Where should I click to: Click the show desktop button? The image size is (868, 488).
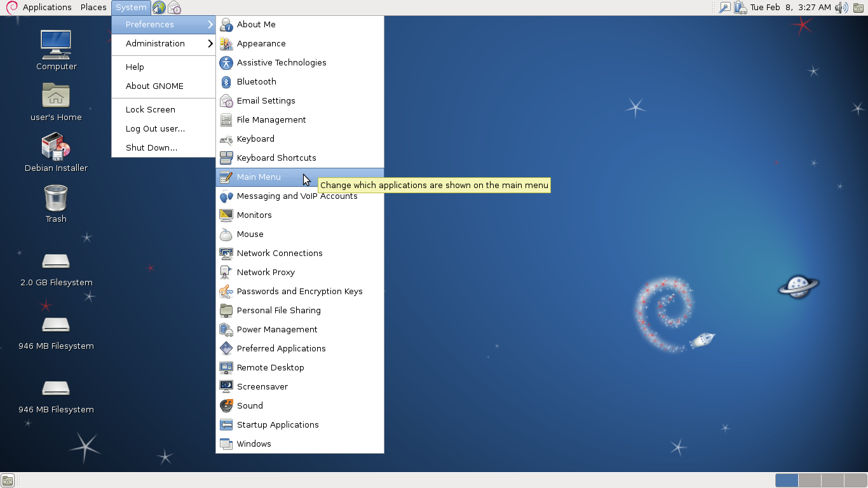click(8, 480)
